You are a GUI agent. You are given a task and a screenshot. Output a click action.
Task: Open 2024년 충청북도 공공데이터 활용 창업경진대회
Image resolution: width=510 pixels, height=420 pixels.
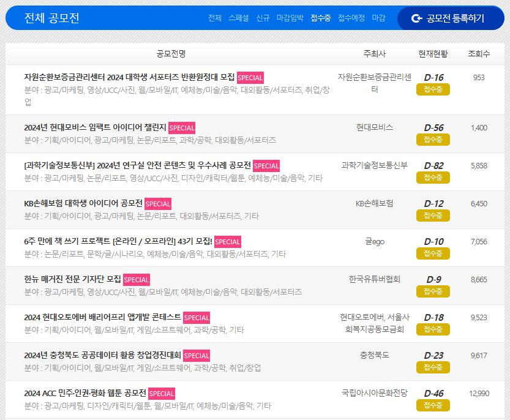(102, 356)
